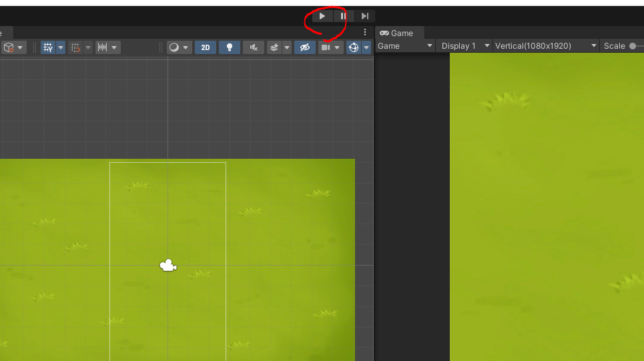Toggle 2D view mode in Scene
Image resolution: width=644 pixels, height=361 pixels.
coord(206,47)
